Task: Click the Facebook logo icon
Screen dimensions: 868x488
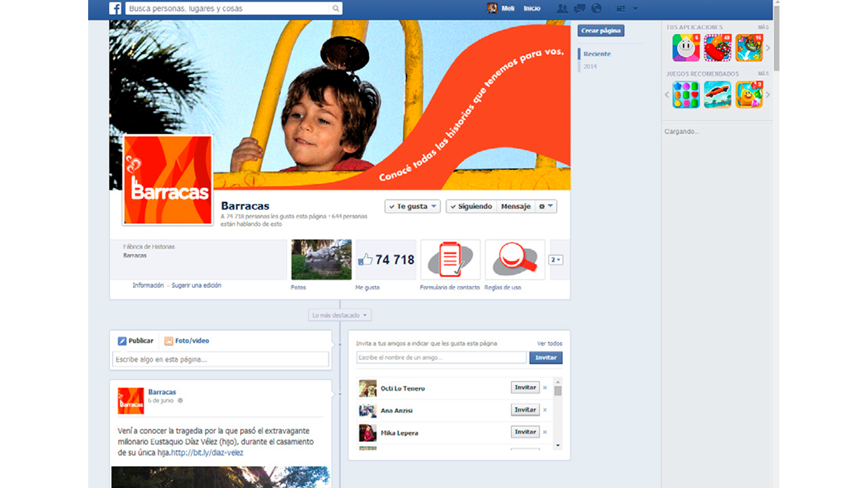Action: (115, 8)
